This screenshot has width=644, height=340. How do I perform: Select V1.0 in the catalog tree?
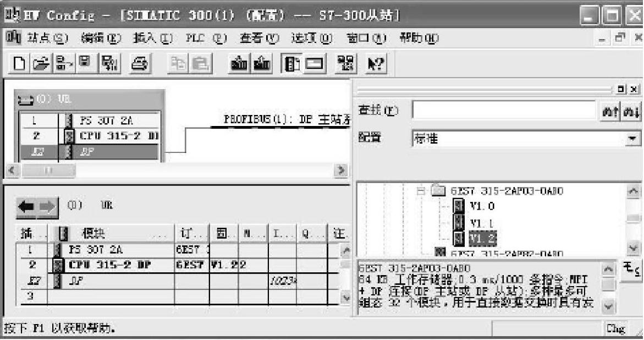pyautogui.click(x=482, y=206)
